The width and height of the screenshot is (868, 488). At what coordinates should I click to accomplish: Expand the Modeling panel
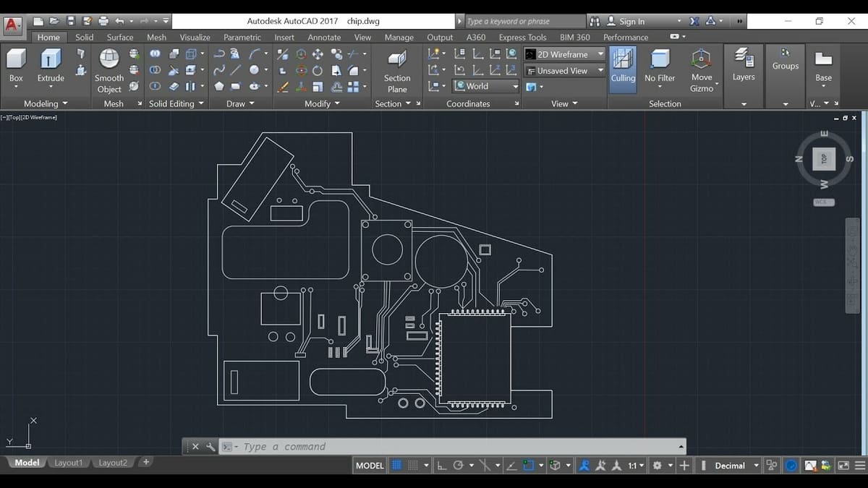46,103
